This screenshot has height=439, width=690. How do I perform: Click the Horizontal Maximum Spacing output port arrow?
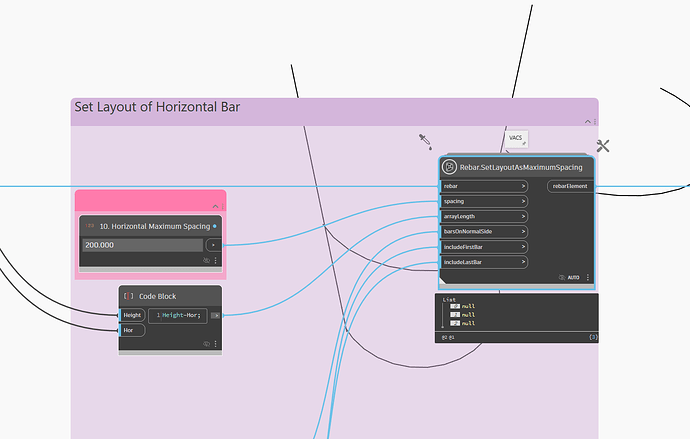tap(214, 245)
